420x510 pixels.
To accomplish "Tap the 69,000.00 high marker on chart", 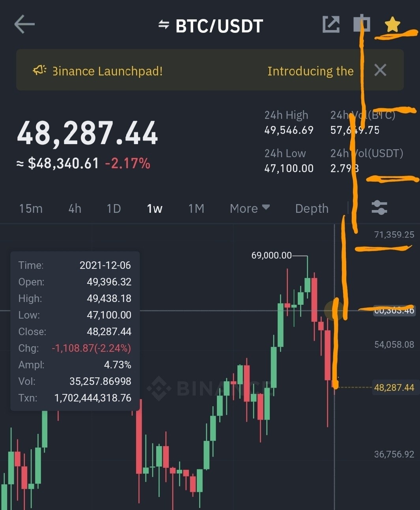I will (271, 255).
